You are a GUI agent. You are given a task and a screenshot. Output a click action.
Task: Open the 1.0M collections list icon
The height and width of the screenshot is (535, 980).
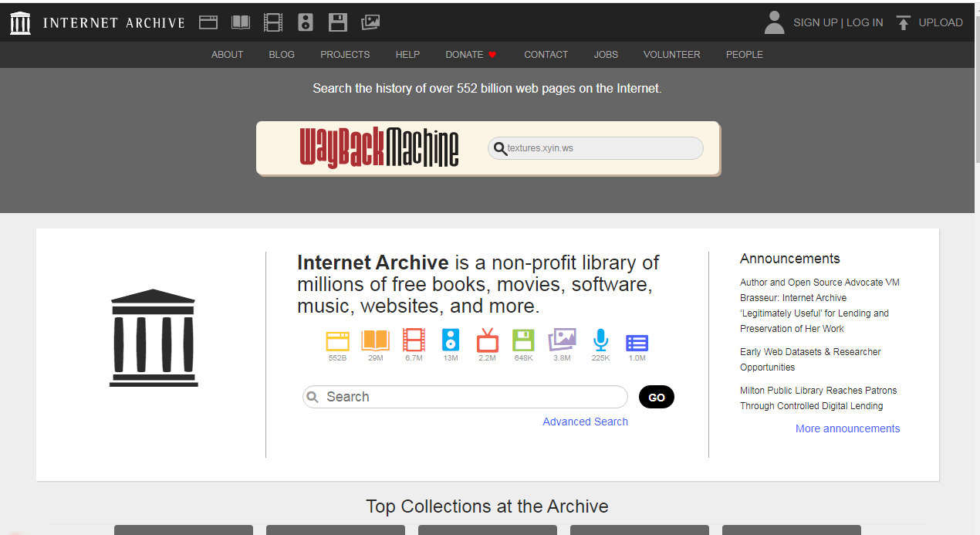(637, 343)
